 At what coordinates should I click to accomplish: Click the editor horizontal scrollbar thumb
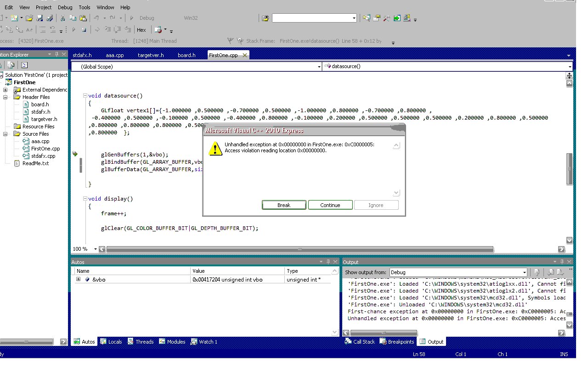300,249
